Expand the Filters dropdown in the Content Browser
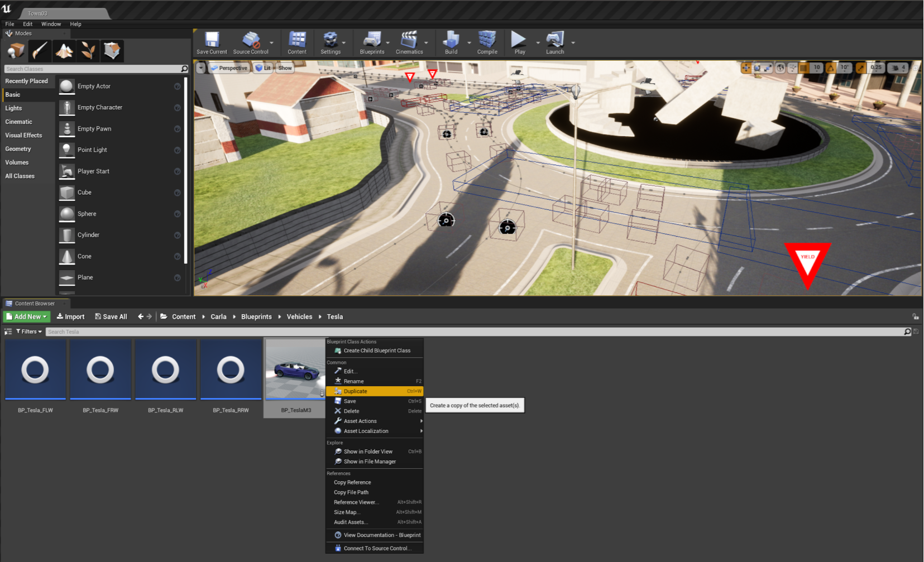 pyautogui.click(x=29, y=332)
